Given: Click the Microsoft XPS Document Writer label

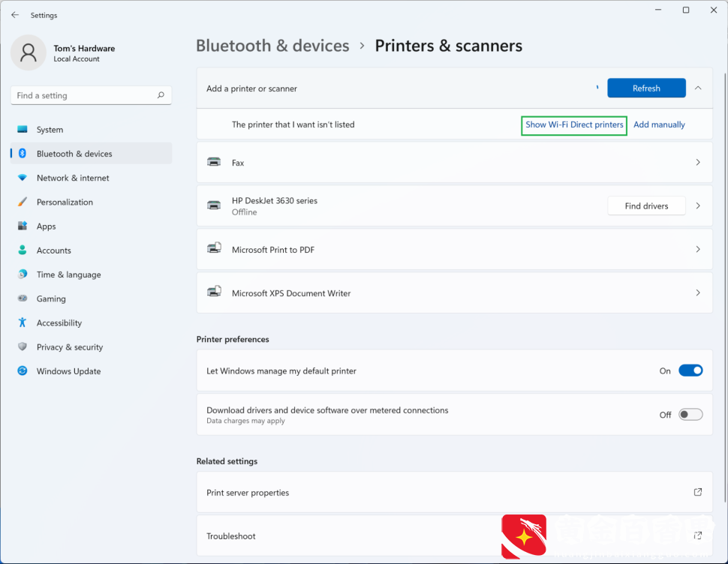Looking at the screenshot, I should coord(291,293).
